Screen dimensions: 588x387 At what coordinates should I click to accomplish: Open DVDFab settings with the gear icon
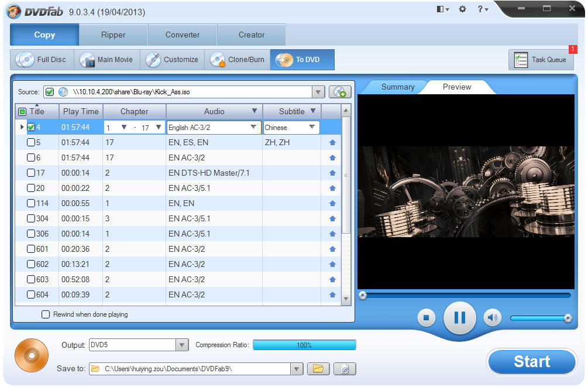462,9
